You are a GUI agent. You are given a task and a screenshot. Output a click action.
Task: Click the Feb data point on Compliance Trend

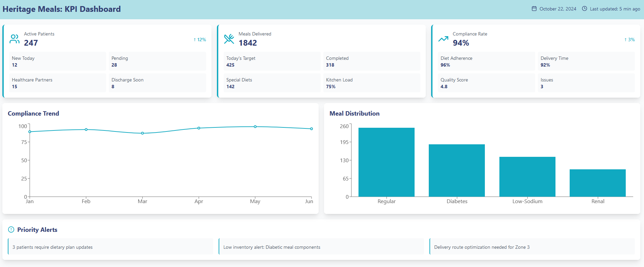(x=86, y=129)
